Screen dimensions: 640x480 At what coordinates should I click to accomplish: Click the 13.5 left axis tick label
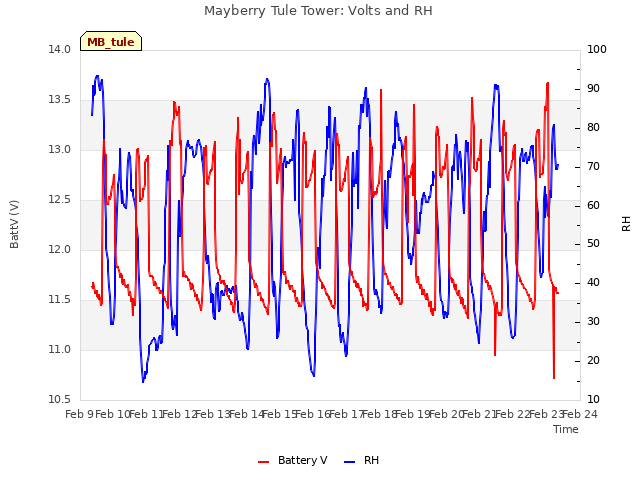coord(60,100)
